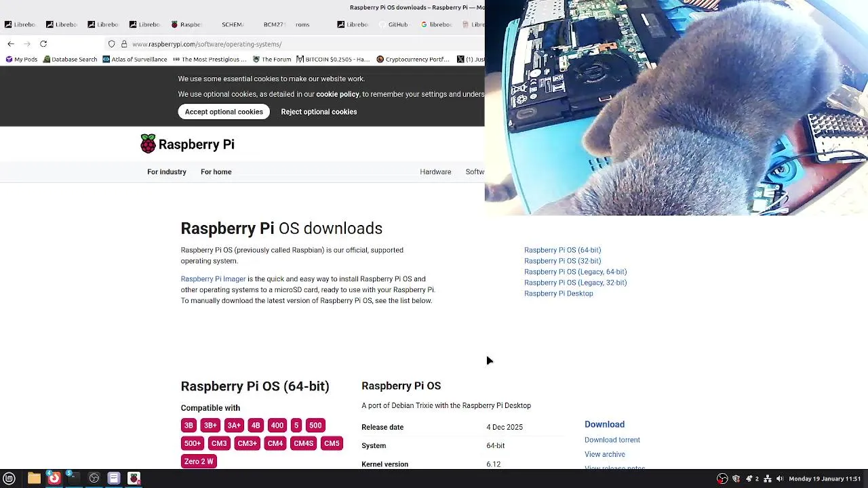
Task: Reload the page with the refresh icon
Action: click(43, 44)
